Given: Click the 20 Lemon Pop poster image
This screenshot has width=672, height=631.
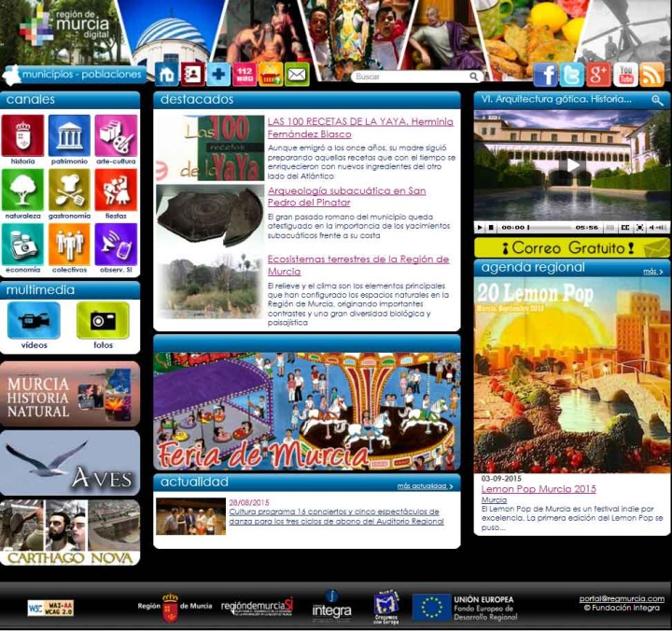Looking at the screenshot, I should pos(572,375).
